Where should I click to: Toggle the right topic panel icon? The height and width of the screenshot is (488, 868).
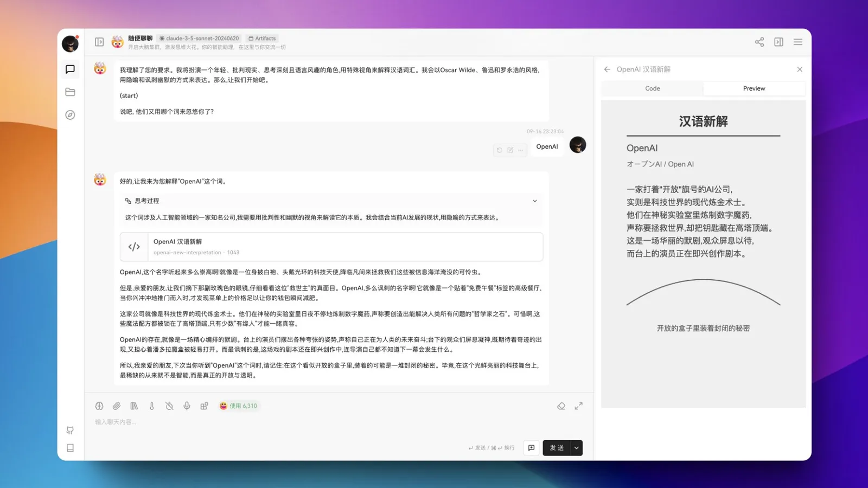click(778, 42)
